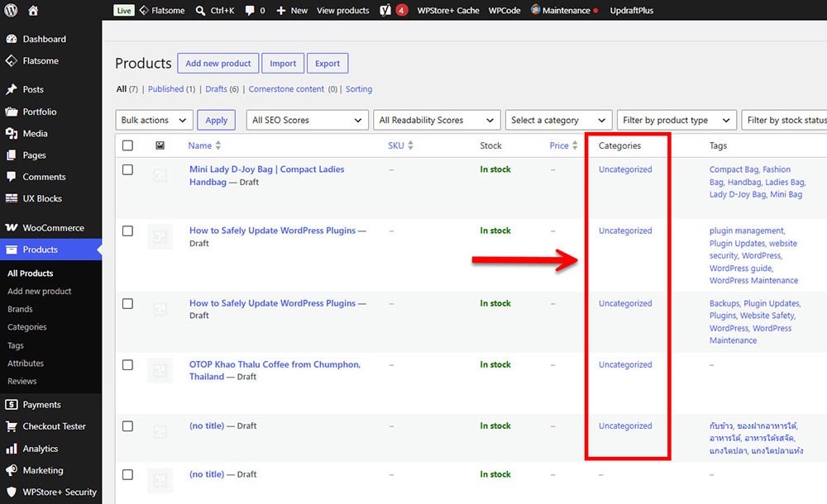Open Select a category dropdown
Viewport: 827px width, 504px height.
point(558,120)
